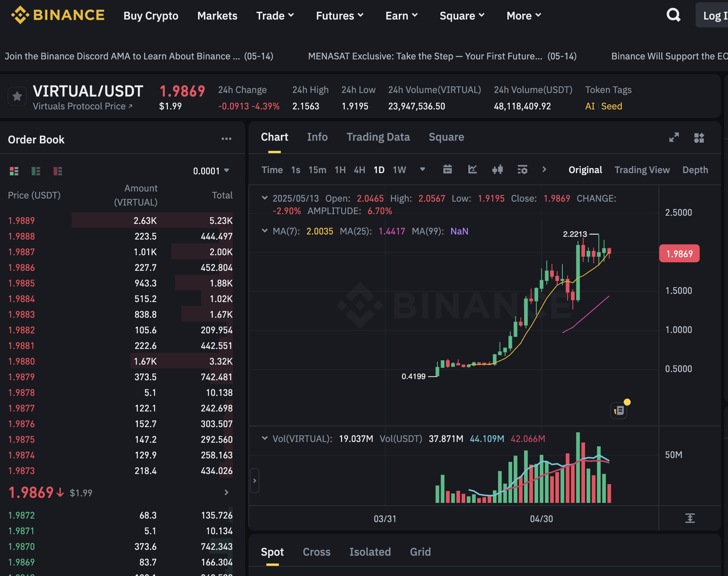Screen dimensions: 728x576
Task: Open the Earn dropdown menu
Action: coord(401,16)
